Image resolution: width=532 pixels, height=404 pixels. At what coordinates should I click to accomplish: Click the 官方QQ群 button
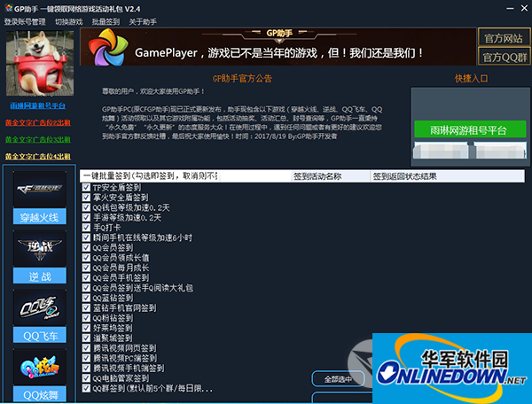[x=505, y=57]
